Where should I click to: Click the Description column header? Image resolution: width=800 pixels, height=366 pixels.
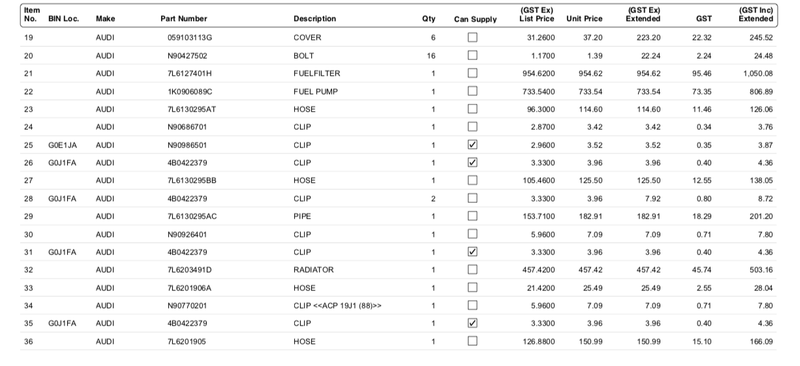(315, 19)
